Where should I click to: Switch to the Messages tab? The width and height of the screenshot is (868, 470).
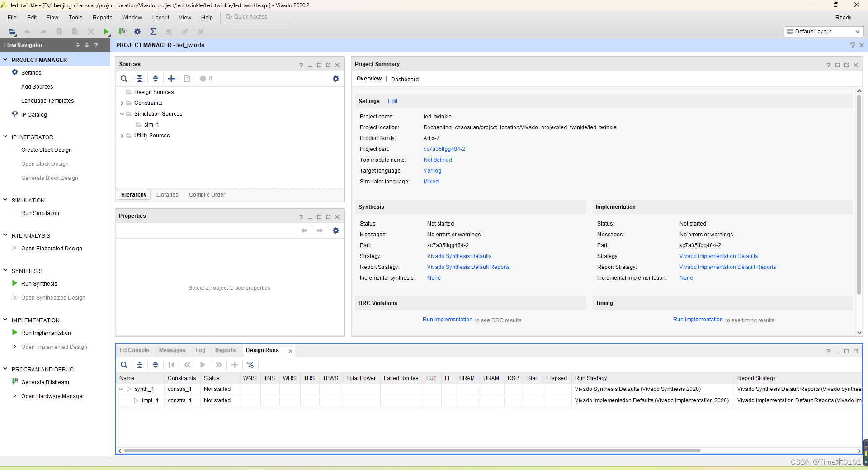click(172, 350)
